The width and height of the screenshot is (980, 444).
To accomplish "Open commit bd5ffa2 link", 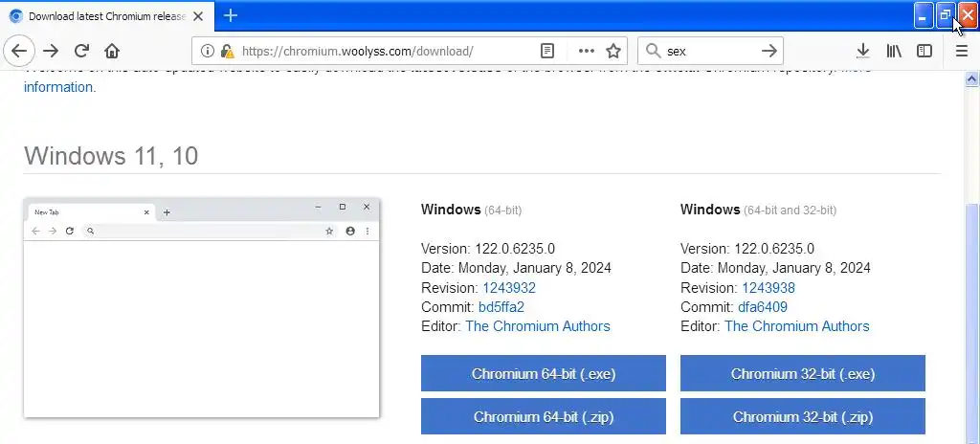I will [x=501, y=307].
